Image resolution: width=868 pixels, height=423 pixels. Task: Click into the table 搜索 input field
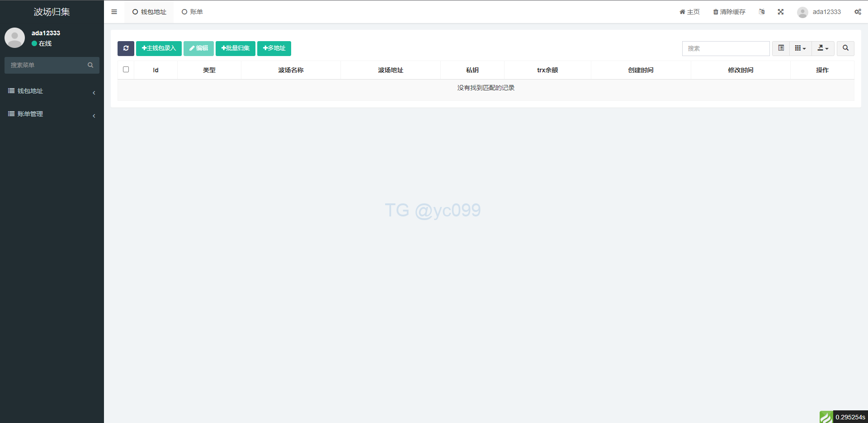(725, 48)
